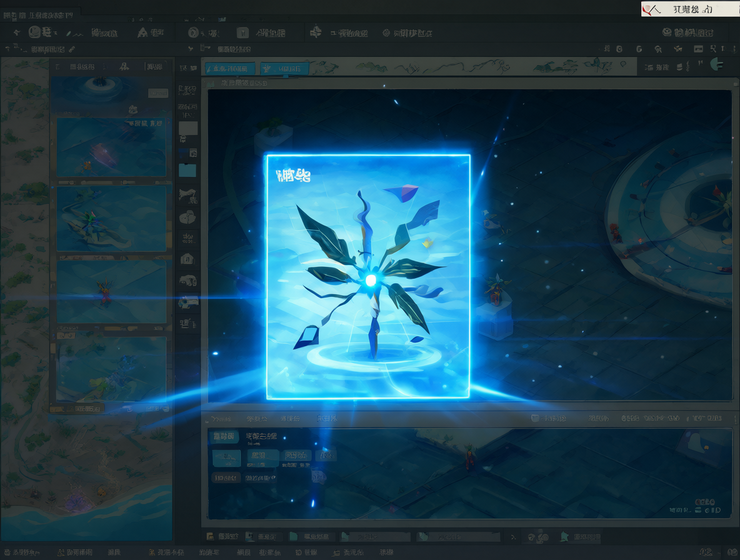Click the pencil icon in the second toolbar row
This screenshot has width=740, height=560.
72,49
